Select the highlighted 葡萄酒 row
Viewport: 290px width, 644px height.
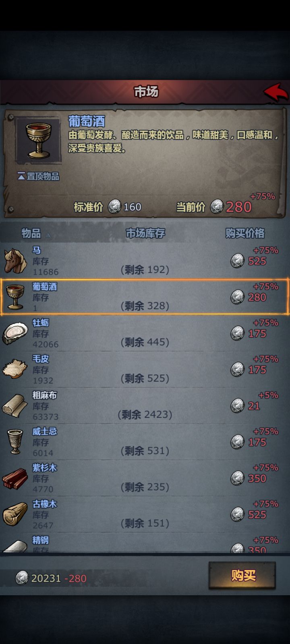tap(145, 297)
